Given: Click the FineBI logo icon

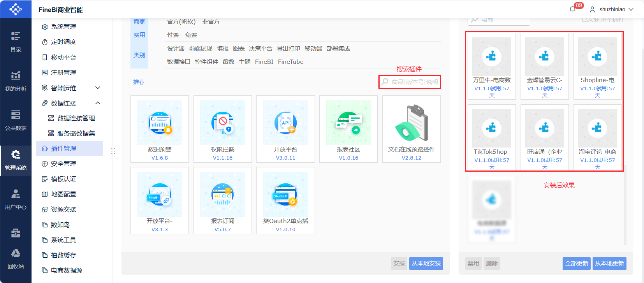Looking at the screenshot, I should click(x=16, y=9).
